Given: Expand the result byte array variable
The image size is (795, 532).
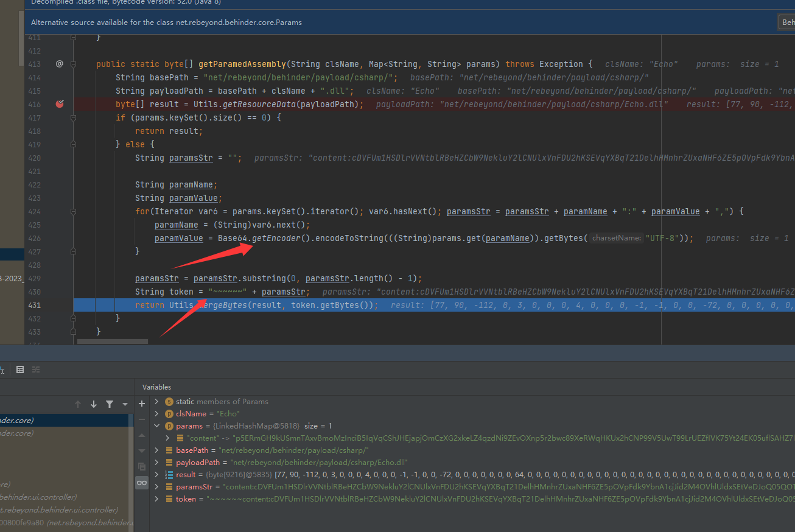Looking at the screenshot, I should pyautogui.click(x=157, y=475).
